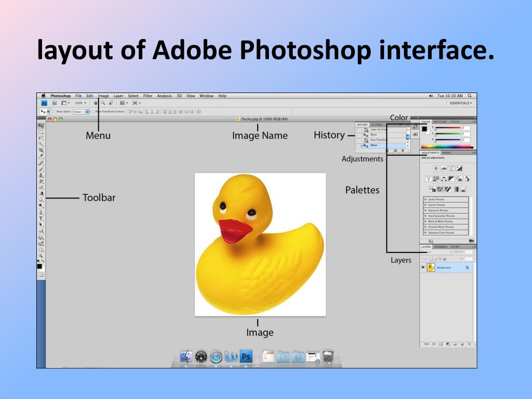Switch to the Masks tab
Image resolution: width=532 pixels, height=399 pixels.
[x=446, y=153]
